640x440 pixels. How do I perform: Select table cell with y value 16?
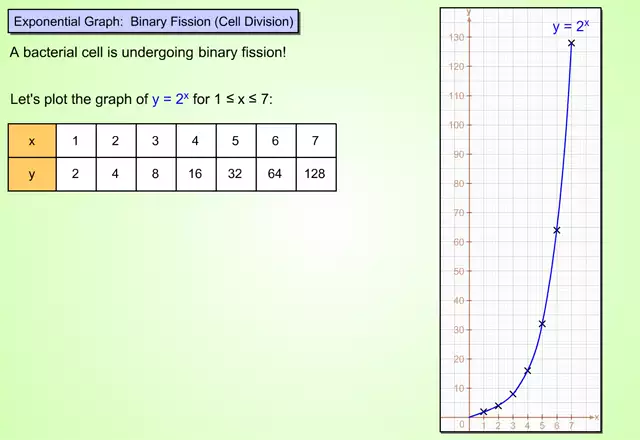tap(196, 174)
